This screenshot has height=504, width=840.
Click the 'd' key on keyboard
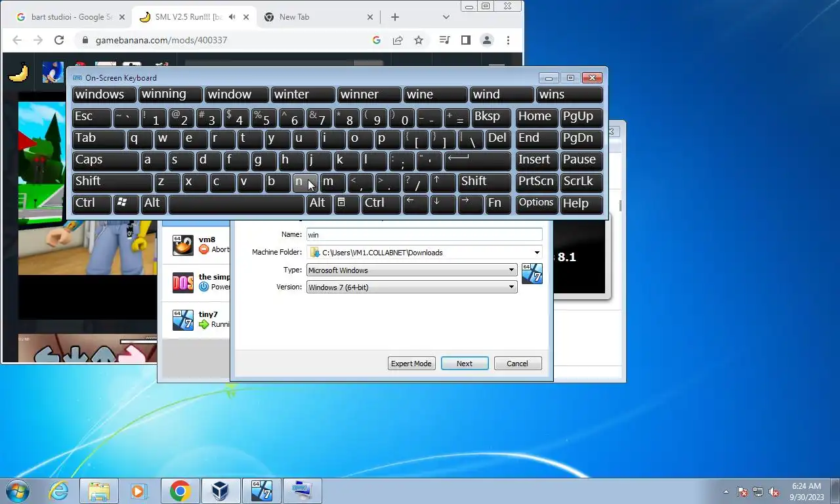(x=207, y=161)
